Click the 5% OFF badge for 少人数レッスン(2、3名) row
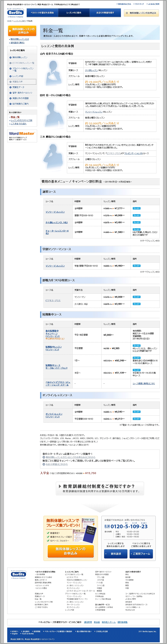This screenshot has height=644, width=167. pos(137,222)
